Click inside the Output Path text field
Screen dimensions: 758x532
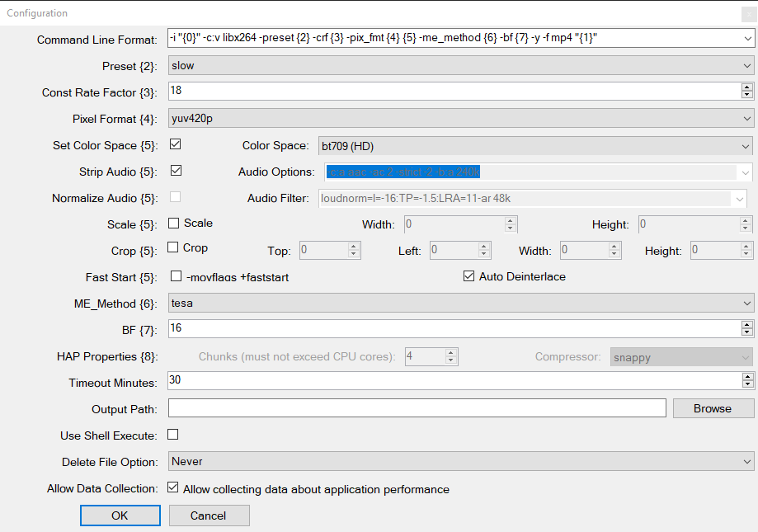417,408
